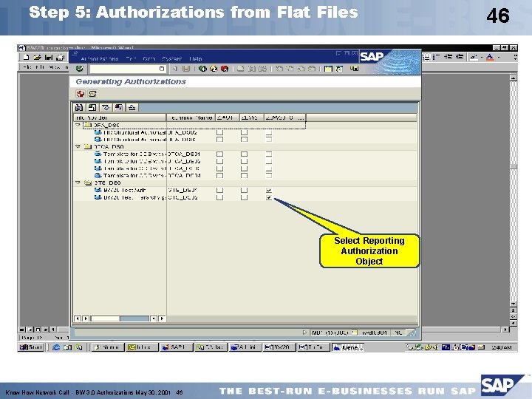Switch to BW20 Word taskbar button

point(279,347)
